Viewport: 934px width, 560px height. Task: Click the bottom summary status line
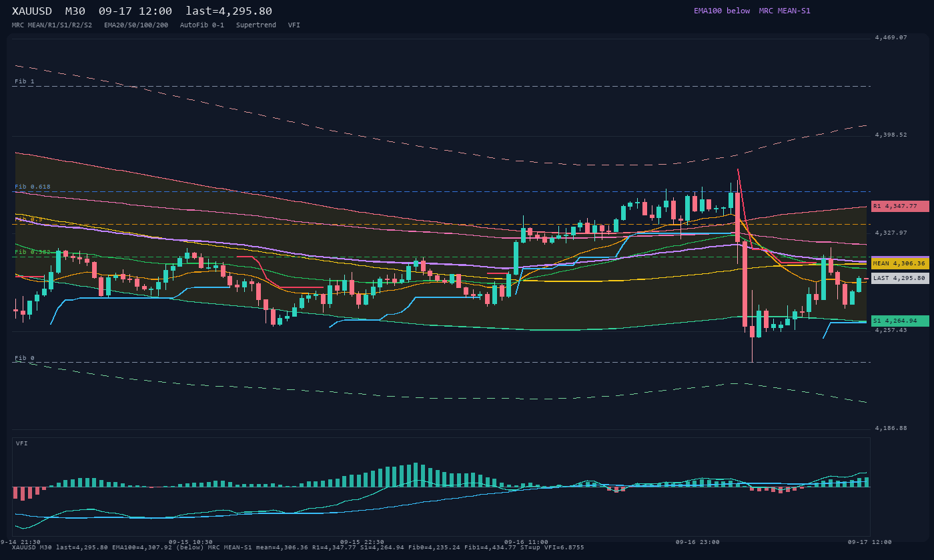point(298,548)
